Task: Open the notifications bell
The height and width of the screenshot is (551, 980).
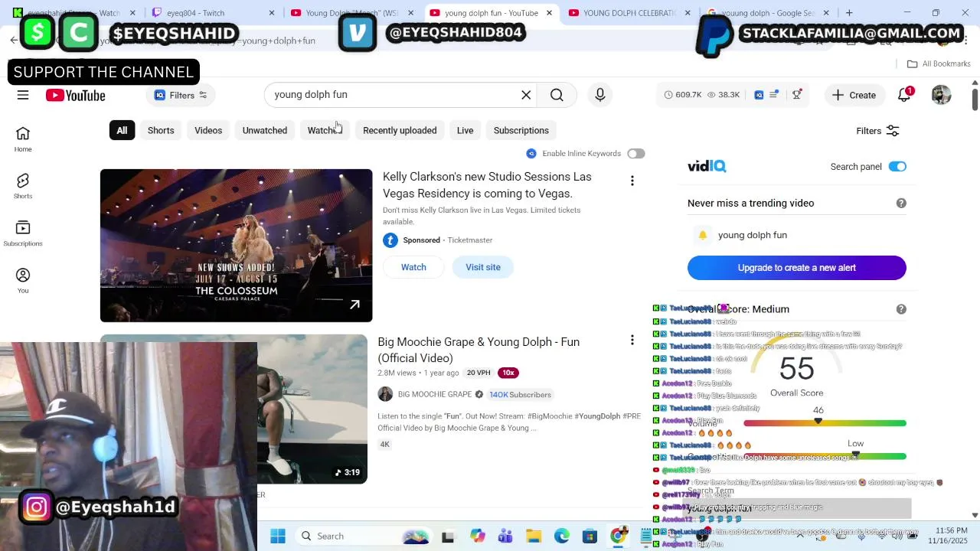Action: 905,95
